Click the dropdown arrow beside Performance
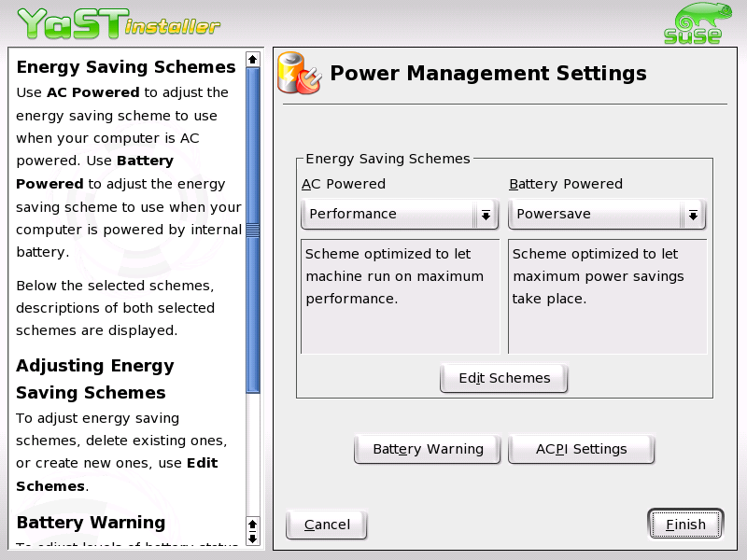 click(x=486, y=214)
